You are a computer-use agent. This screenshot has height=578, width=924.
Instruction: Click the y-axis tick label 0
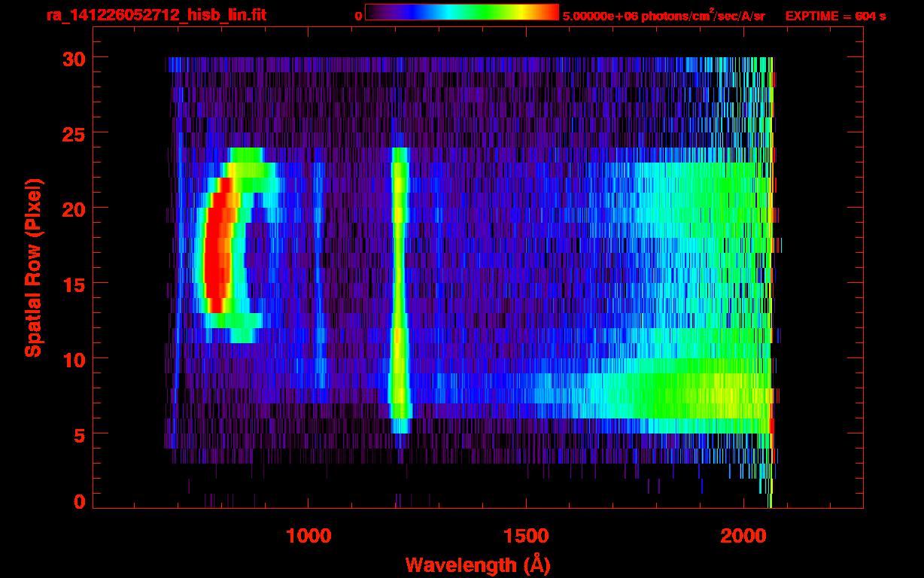coord(78,502)
